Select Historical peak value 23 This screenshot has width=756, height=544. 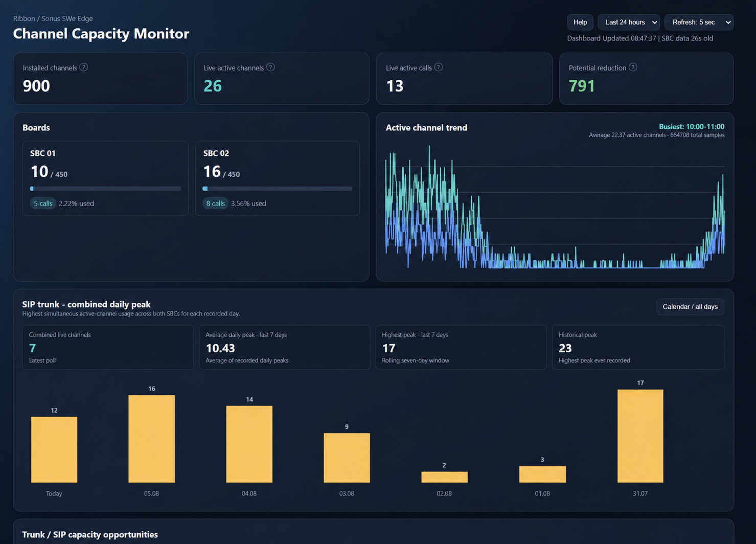tap(565, 348)
